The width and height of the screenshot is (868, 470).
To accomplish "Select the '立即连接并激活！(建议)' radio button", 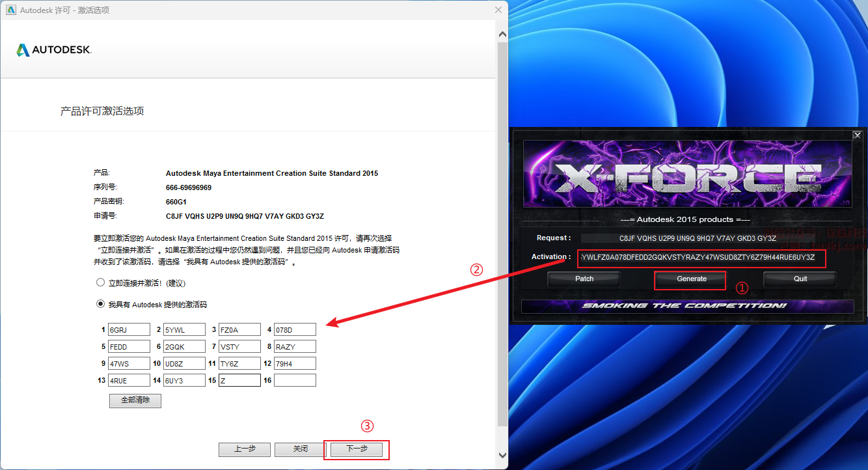I will (101, 283).
